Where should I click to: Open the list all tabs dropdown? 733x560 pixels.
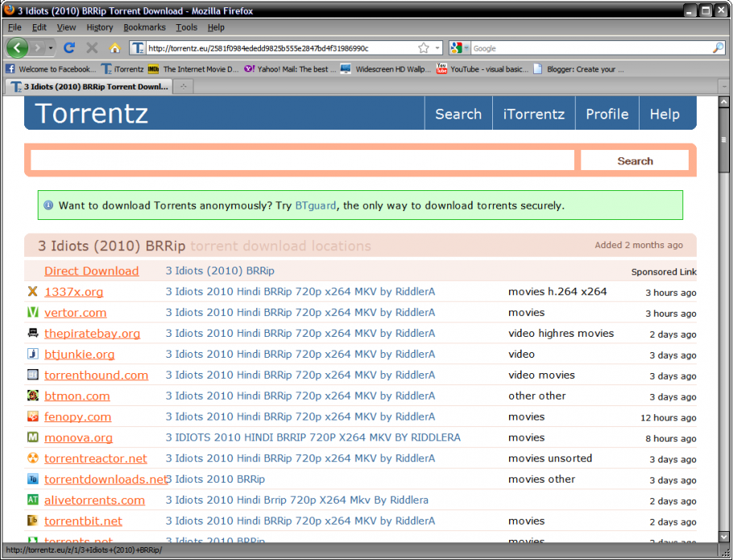click(723, 86)
